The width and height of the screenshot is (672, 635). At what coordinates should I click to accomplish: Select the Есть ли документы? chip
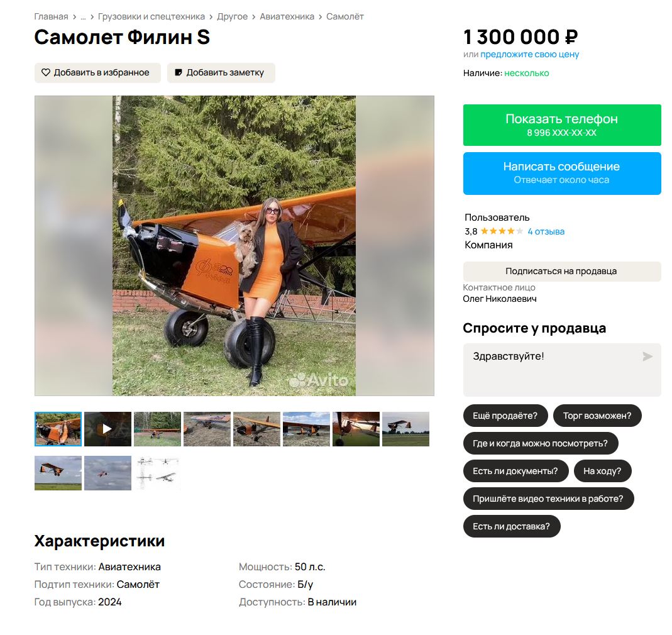(x=515, y=471)
